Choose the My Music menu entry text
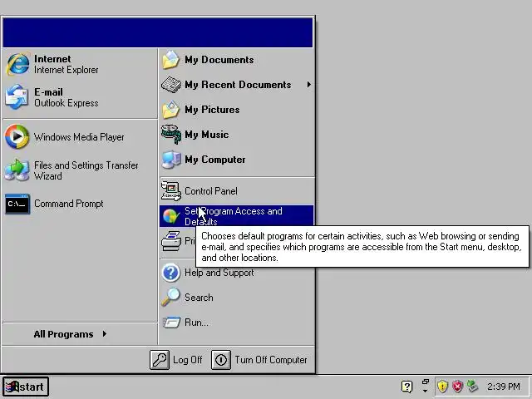 click(x=207, y=135)
